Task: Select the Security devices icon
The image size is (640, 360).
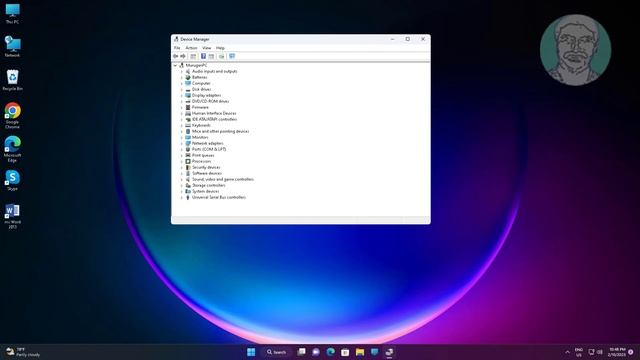Action: 188,167
